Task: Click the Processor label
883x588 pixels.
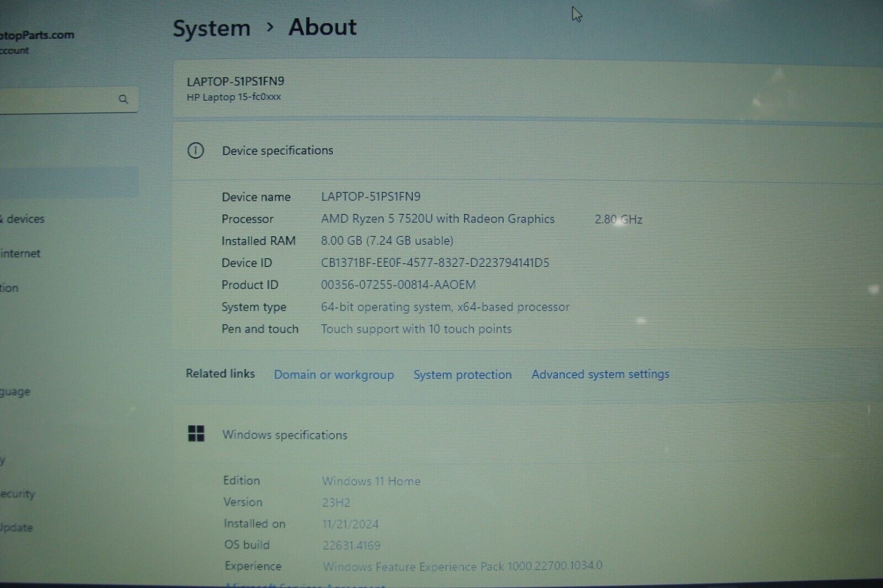Action: pyautogui.click(x=247, y=219)
